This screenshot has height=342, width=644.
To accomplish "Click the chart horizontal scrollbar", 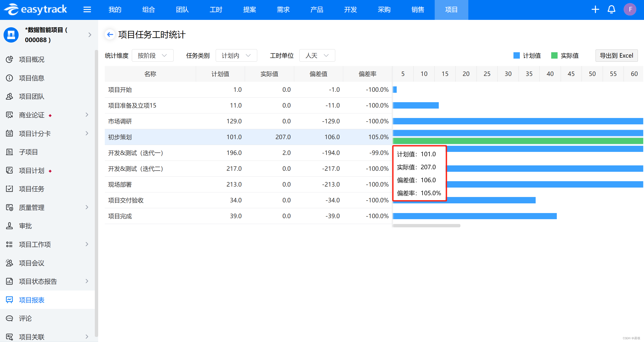I will (427, 226).
